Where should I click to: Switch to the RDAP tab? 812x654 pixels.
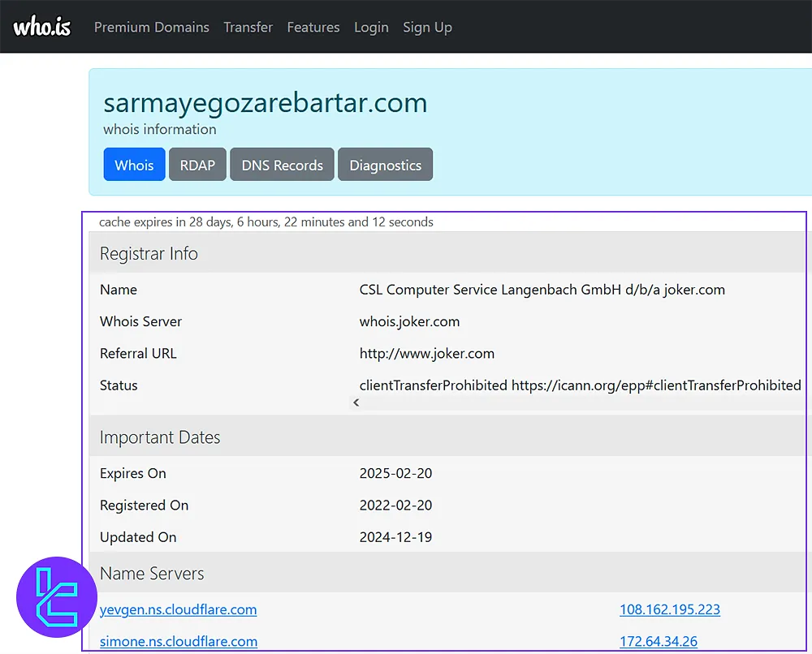197,164
